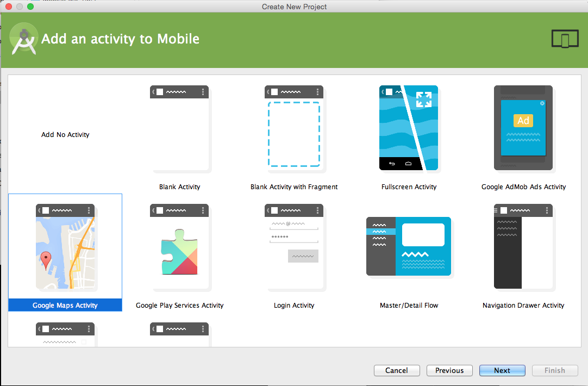The height and width of the screenshot is (386, 588).
Task: Click the disabled Finish button
Action: click(x=554, y=370)
